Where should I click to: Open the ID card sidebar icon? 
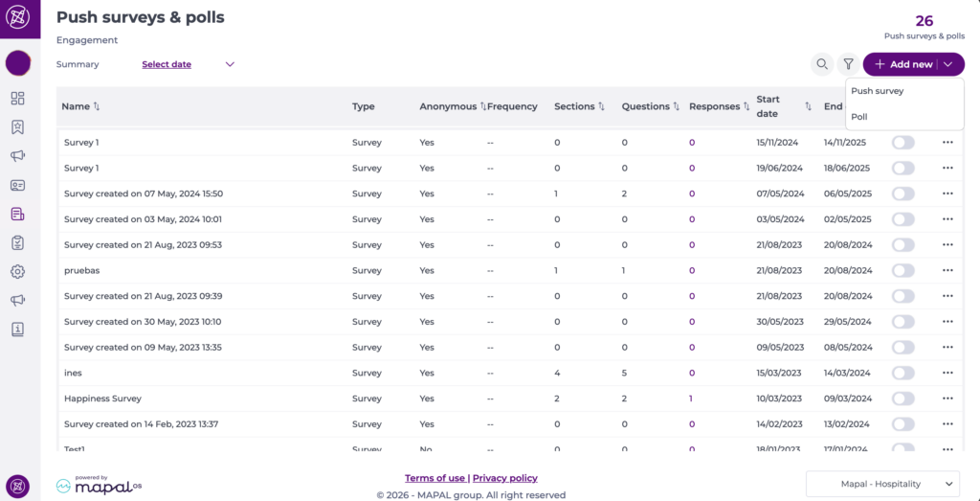click(x=17, y=185)
